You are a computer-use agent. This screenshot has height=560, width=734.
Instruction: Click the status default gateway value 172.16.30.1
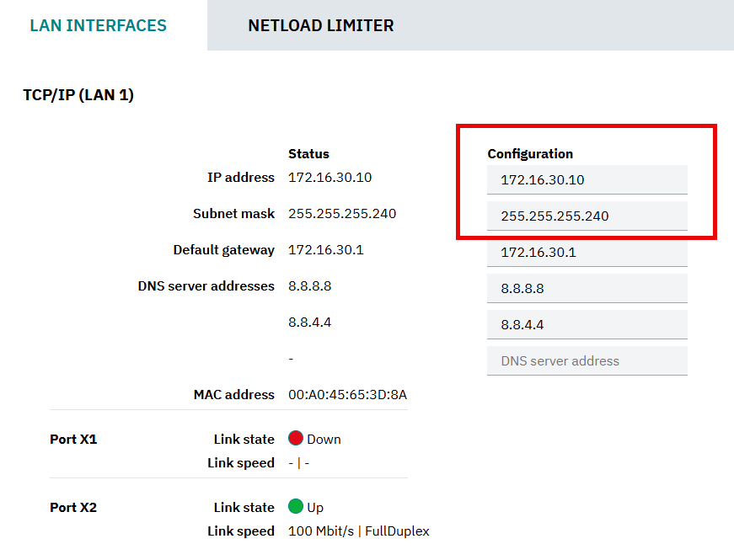[326, 250]
